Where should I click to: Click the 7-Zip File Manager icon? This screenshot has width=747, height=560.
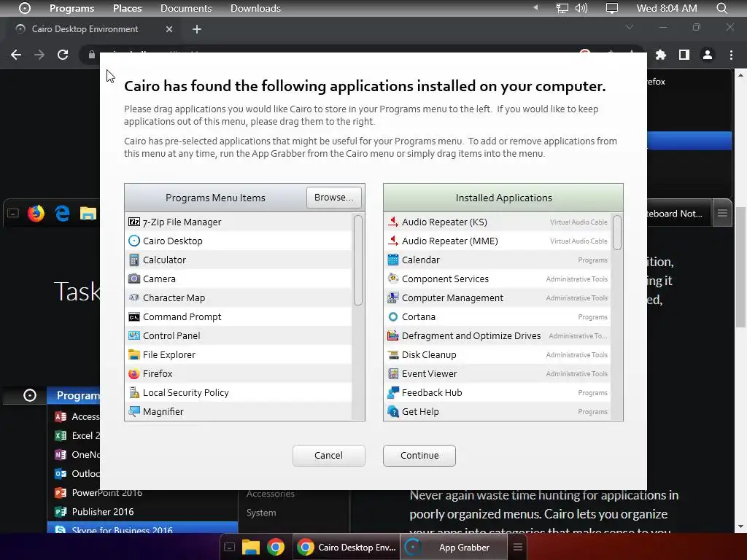click(x=134, y=222)
